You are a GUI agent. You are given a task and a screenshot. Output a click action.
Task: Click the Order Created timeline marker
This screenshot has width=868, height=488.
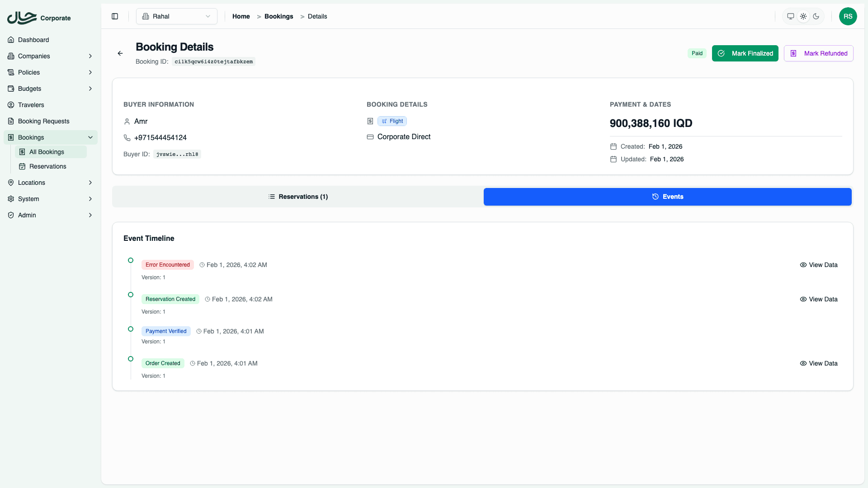click(131, 359)
